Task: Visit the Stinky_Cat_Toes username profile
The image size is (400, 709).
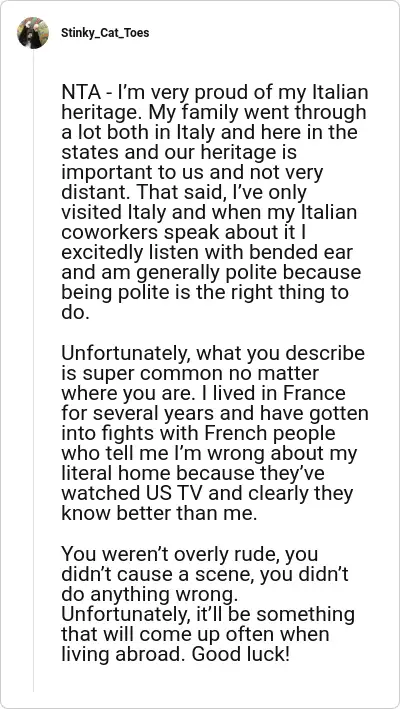Action: click(x=105, y=33)
